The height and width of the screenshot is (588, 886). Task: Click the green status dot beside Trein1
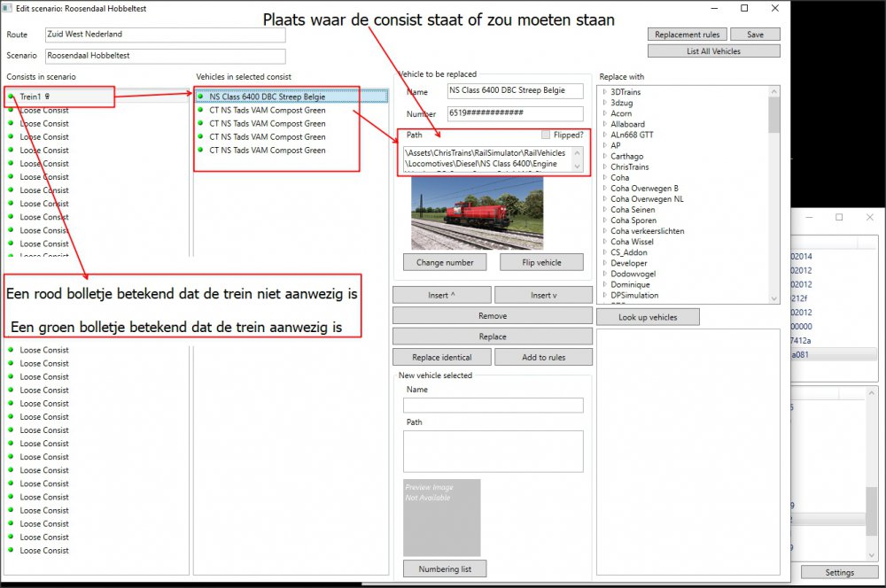tap(11, 97)
